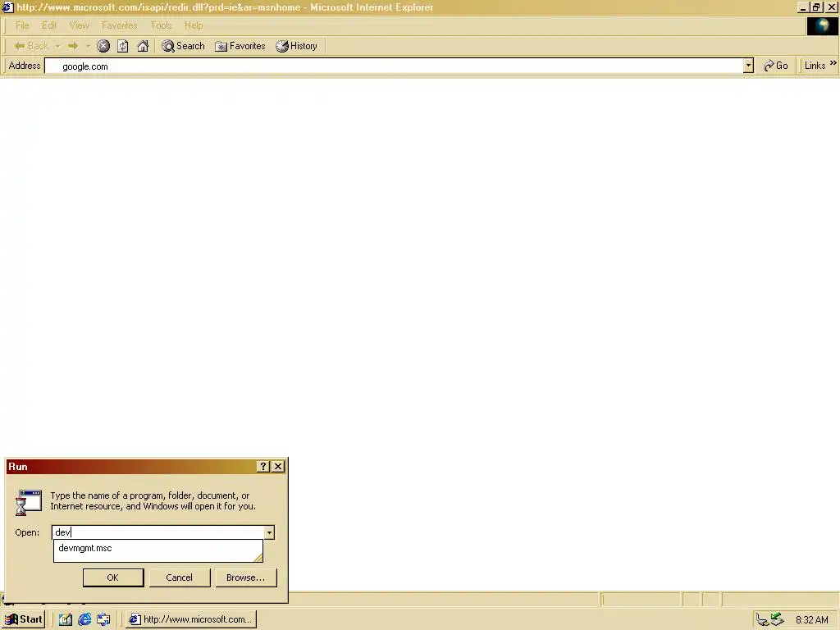Click the Back arrow toolbar button
The height and width of the screenshot is (630, 840).
(x=30, y=46)
